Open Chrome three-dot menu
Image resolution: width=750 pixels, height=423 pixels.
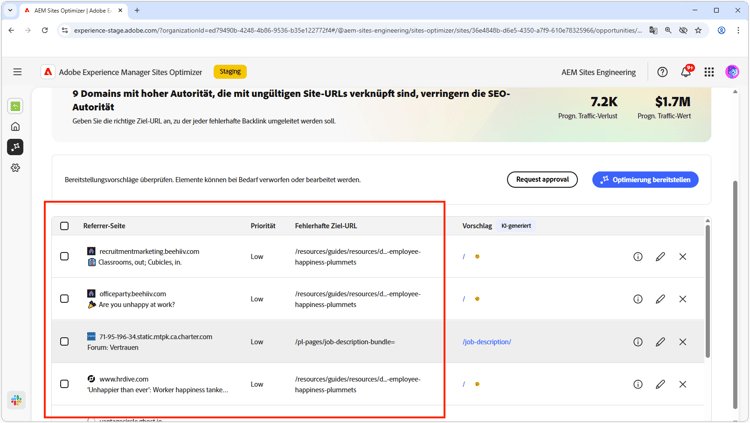738,30
